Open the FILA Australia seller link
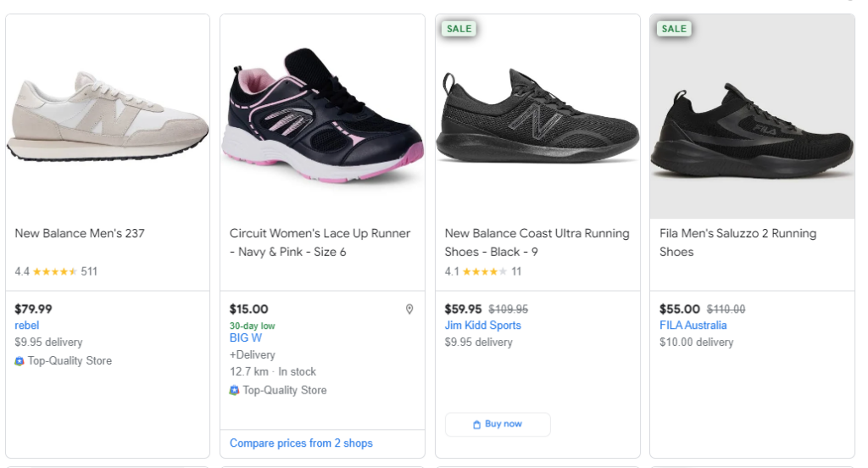The height and width of the screenshot is (468, 868). [693, 326]
